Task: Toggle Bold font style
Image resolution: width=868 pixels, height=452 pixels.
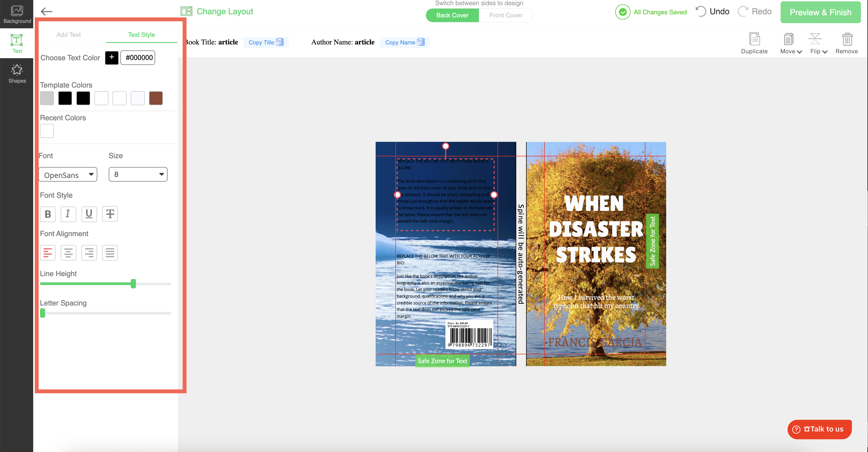Action: click(x=47, y=214)
